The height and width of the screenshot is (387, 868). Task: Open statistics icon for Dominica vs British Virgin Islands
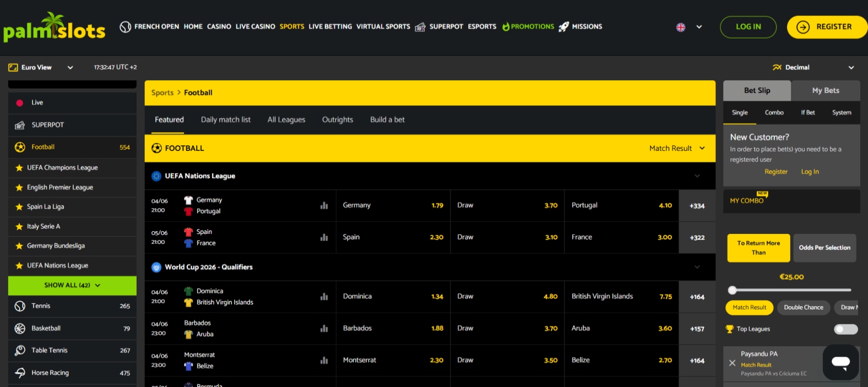(x=324, y=297)
